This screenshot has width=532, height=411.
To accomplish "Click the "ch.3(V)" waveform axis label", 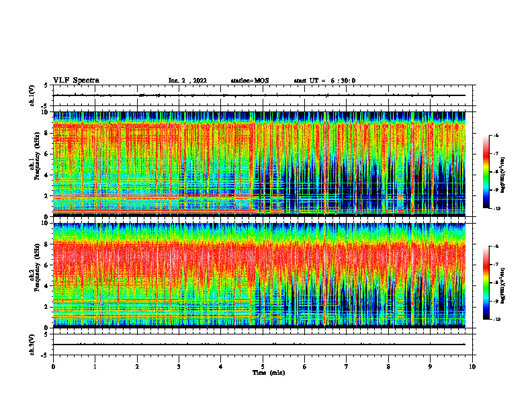I will point(32,345).
